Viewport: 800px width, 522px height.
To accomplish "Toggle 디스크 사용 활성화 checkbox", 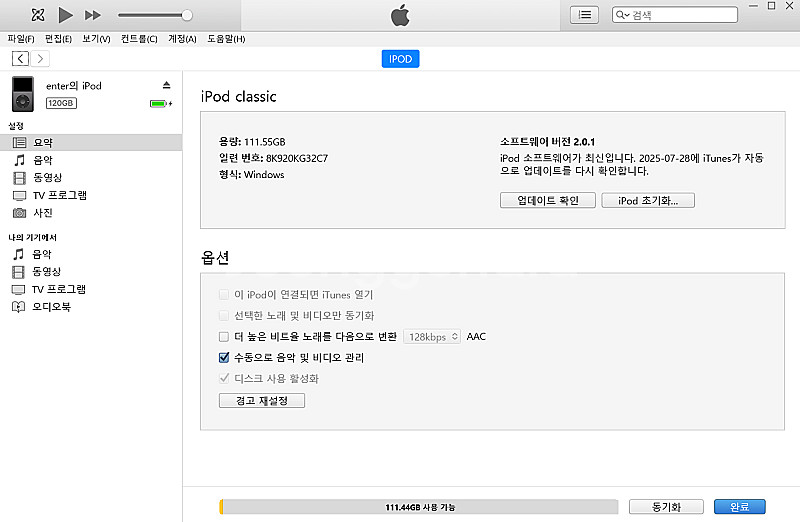I will click(223, 379).
